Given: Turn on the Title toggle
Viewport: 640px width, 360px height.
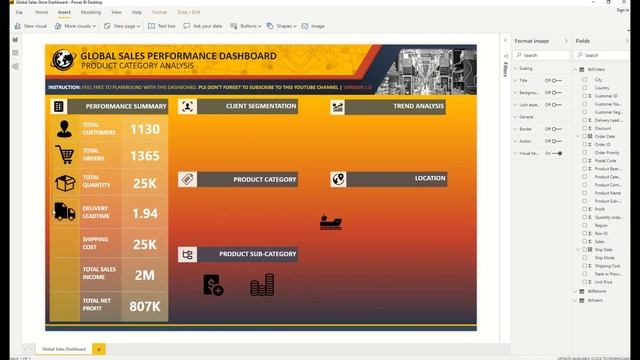Looking at the screenshot, I should point(556,80).
